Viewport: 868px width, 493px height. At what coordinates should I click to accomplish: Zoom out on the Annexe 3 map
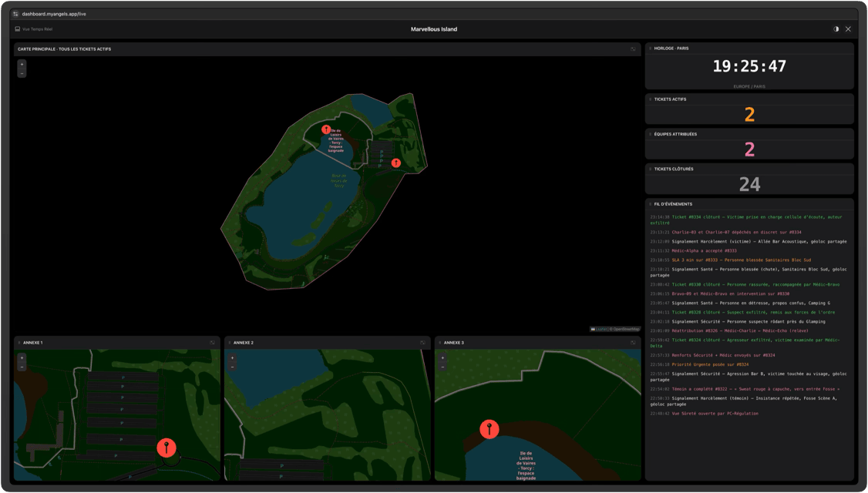tap(442, 367)
